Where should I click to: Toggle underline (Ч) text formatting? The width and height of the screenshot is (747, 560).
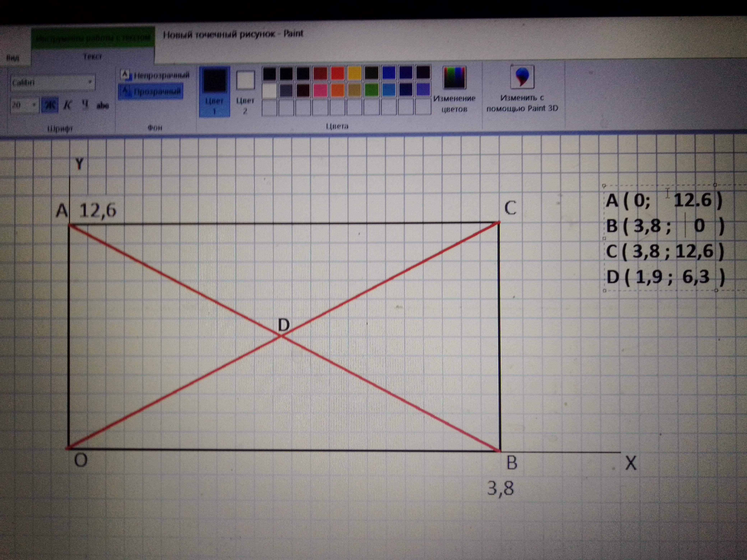click(85, 105)
